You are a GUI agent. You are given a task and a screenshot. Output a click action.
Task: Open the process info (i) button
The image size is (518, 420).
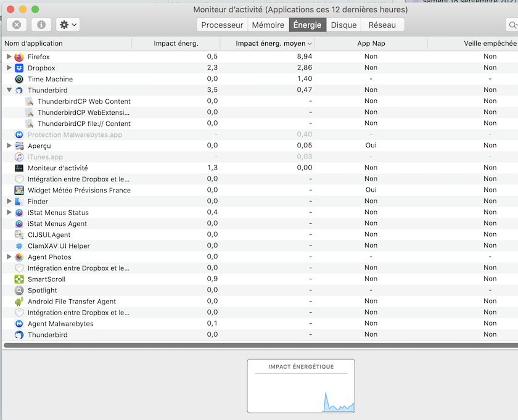tap(41, 25)
